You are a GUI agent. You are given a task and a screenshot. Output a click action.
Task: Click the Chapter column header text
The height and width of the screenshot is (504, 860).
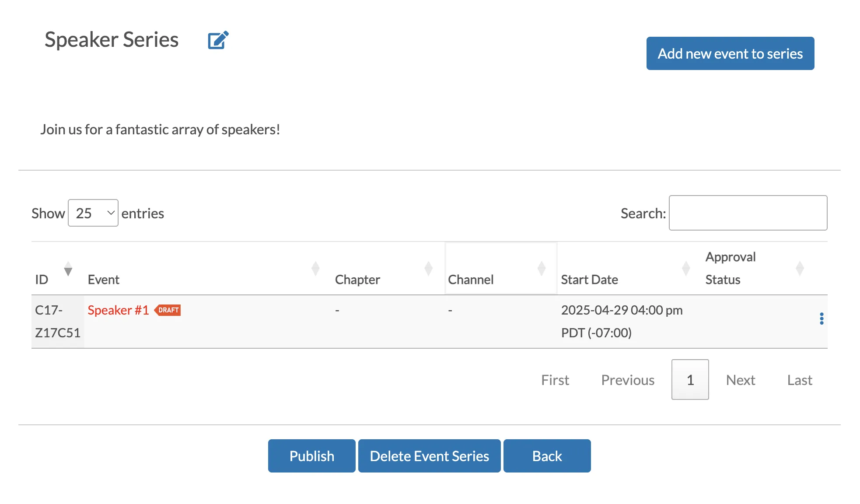tap(357, 280)
